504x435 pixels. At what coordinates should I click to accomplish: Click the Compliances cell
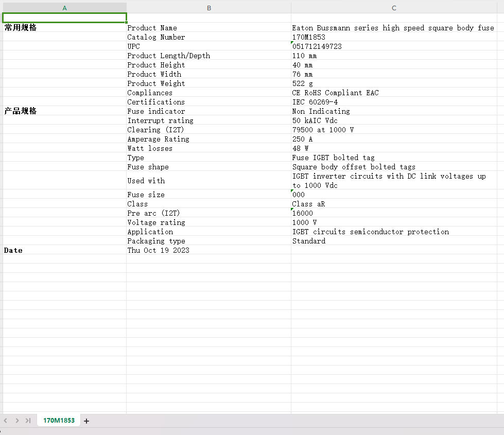pos(209,93)
